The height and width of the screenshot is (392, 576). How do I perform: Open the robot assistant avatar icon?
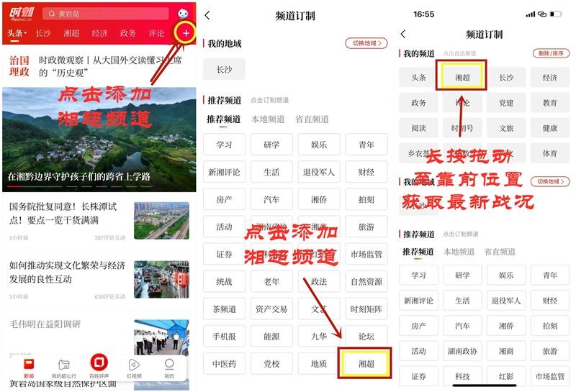[184, 14]
